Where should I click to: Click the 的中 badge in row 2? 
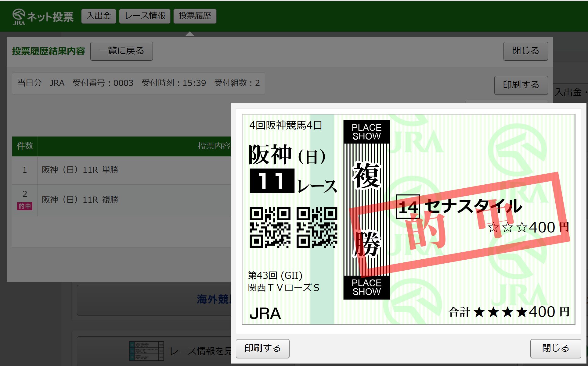[25, 206]
